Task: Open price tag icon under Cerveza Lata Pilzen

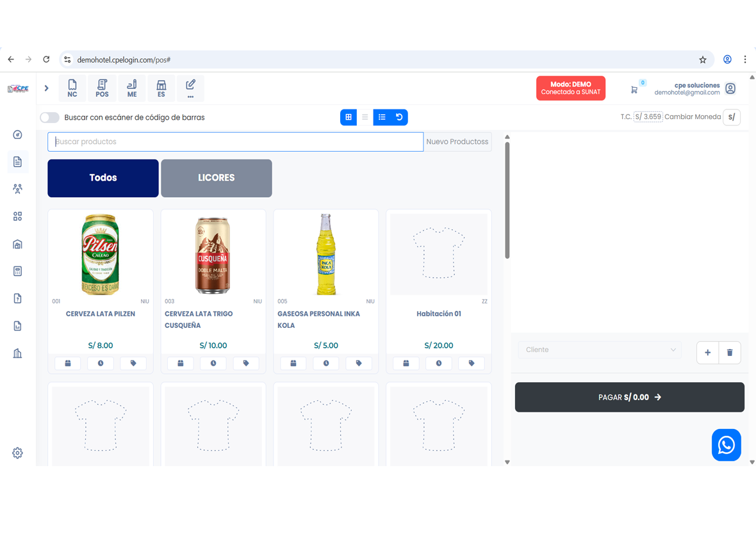Action: coord(133,363)
